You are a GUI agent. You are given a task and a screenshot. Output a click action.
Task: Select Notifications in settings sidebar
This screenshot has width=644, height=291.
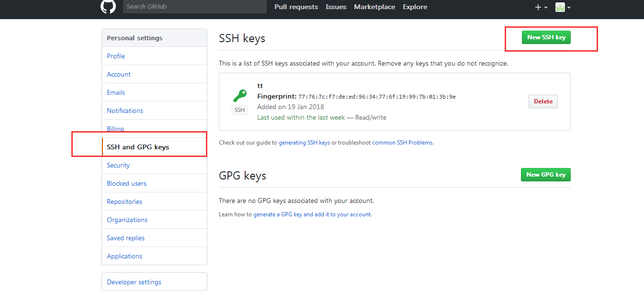[x=154, y=111]
